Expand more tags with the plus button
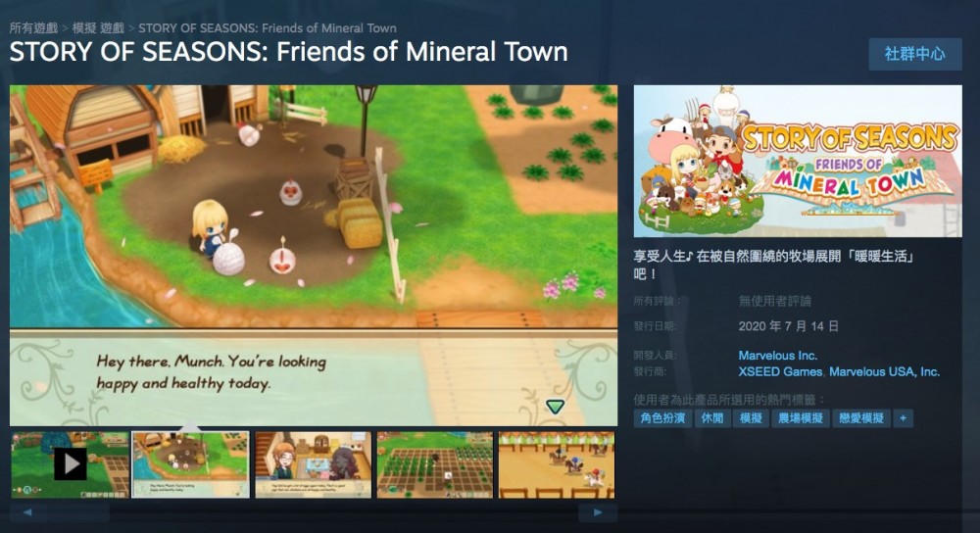 pyautogui.click(x=904, y=418)
